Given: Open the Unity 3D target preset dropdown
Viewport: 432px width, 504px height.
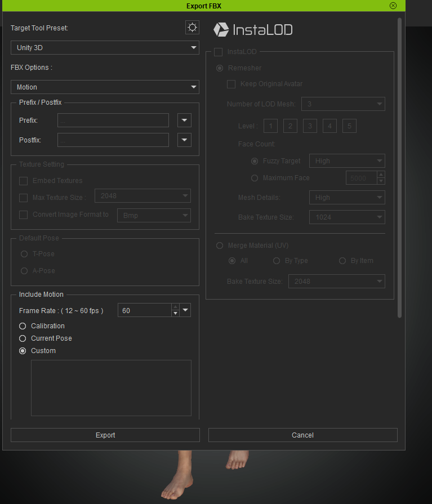Looking at the screenshot, I should (105, 48).
